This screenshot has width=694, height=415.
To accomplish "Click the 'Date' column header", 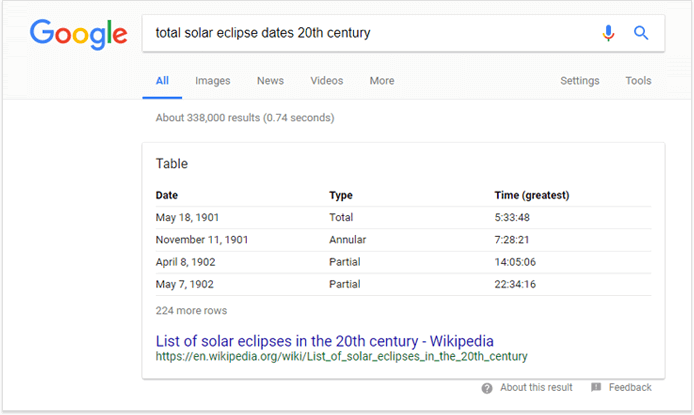I will [x=167, y=195].
